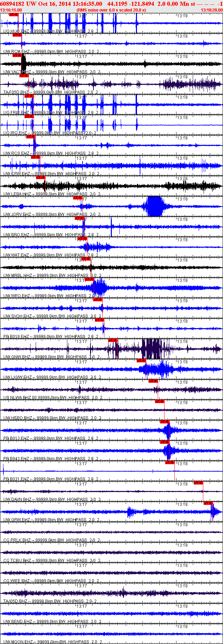The image size is (223, 644).
Task: Click the end time 13:18:28.00 label
Action: (212, 10)
